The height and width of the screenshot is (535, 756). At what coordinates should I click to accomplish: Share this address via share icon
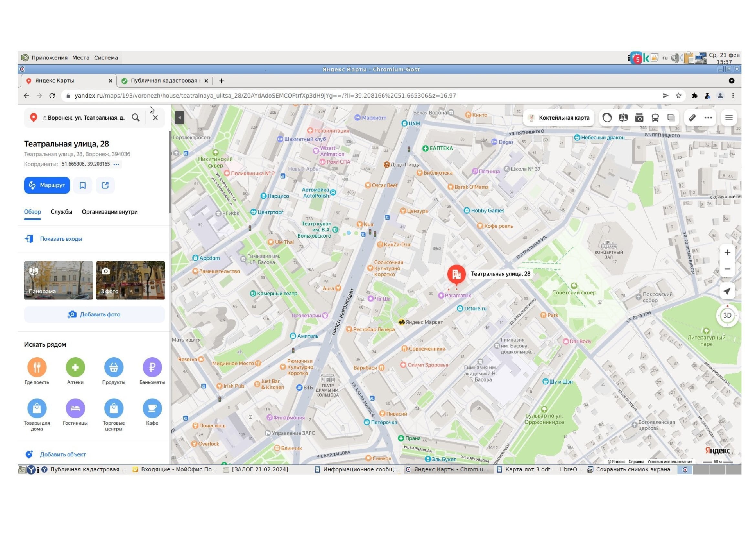click(105, 185)
